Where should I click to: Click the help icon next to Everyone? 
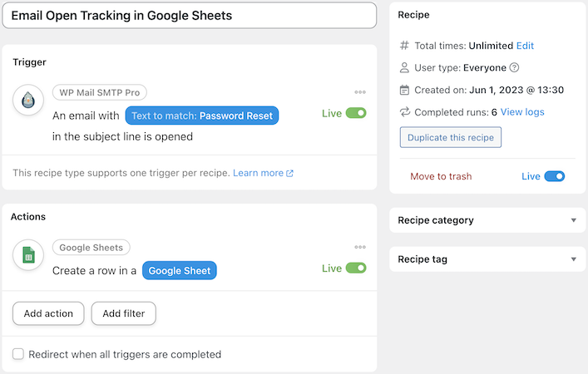(515, 67)
